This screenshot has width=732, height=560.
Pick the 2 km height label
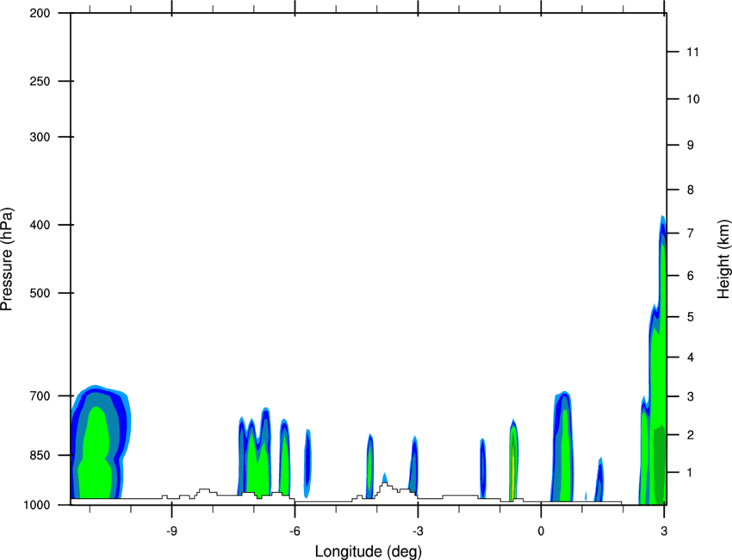691,435
